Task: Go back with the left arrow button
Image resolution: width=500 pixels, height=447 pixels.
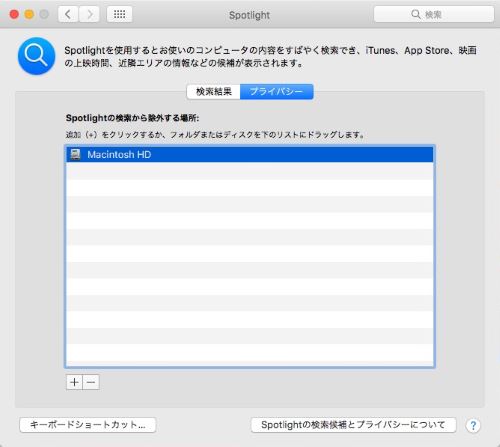Action: click(68, 14)
